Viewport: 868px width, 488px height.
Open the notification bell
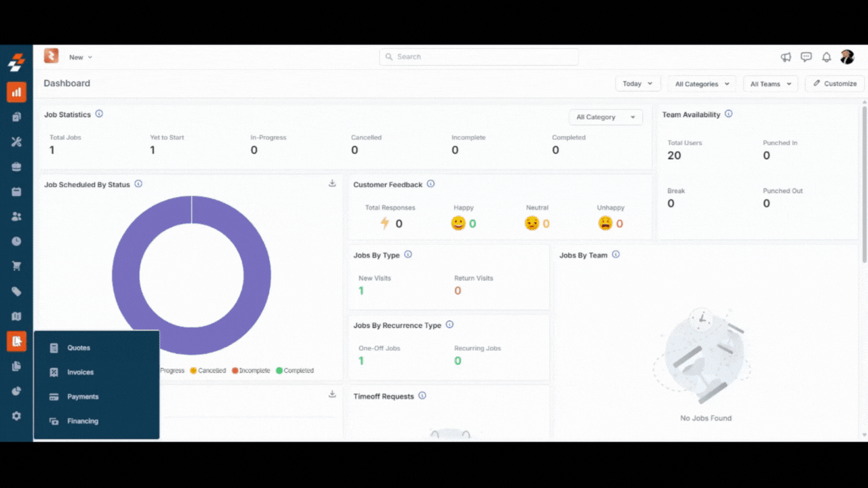tap(827, 57)
